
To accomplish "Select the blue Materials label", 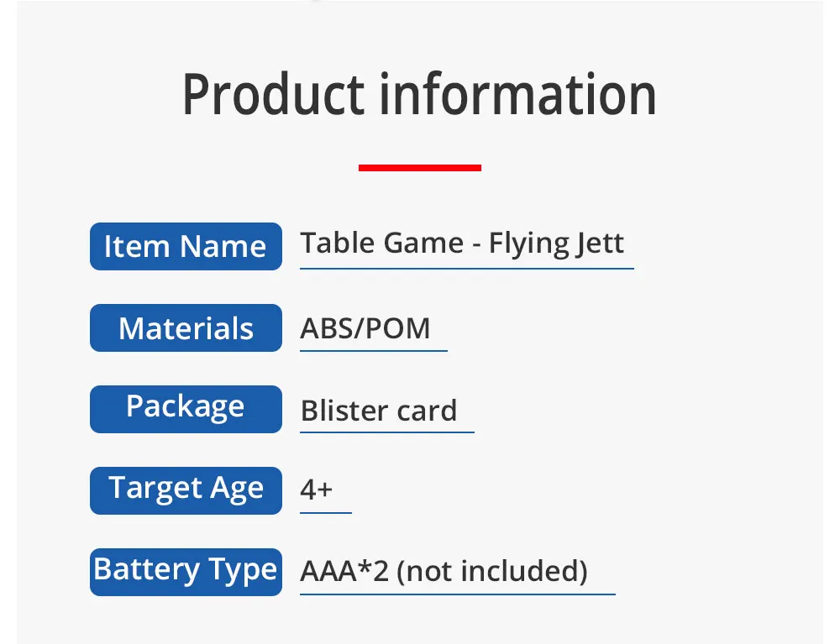I will coord(186,328).
